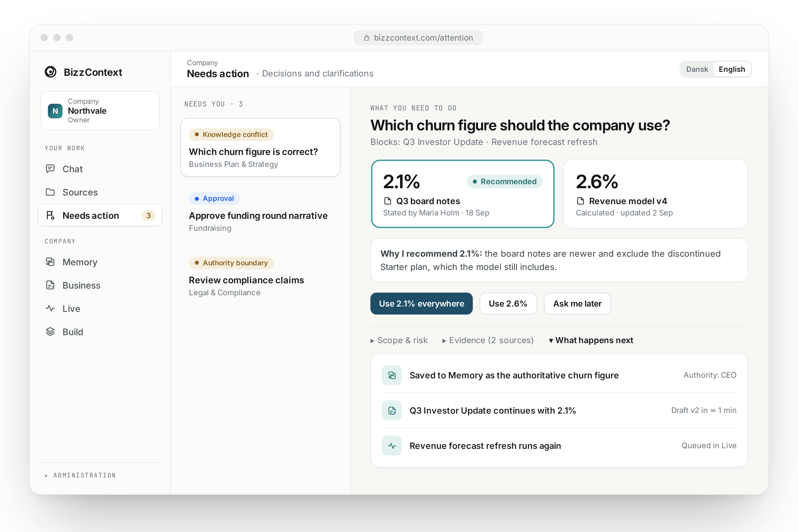Viewport: 798px width, 532px height.
Task: Click the Use 2.6% button
Action: pos(508,303)
